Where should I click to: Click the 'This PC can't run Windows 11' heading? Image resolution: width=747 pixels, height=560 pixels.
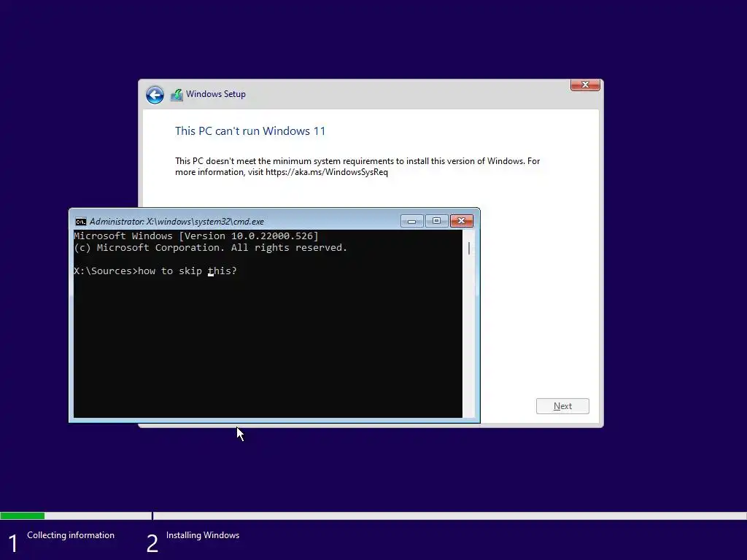(x=250, y=131)
